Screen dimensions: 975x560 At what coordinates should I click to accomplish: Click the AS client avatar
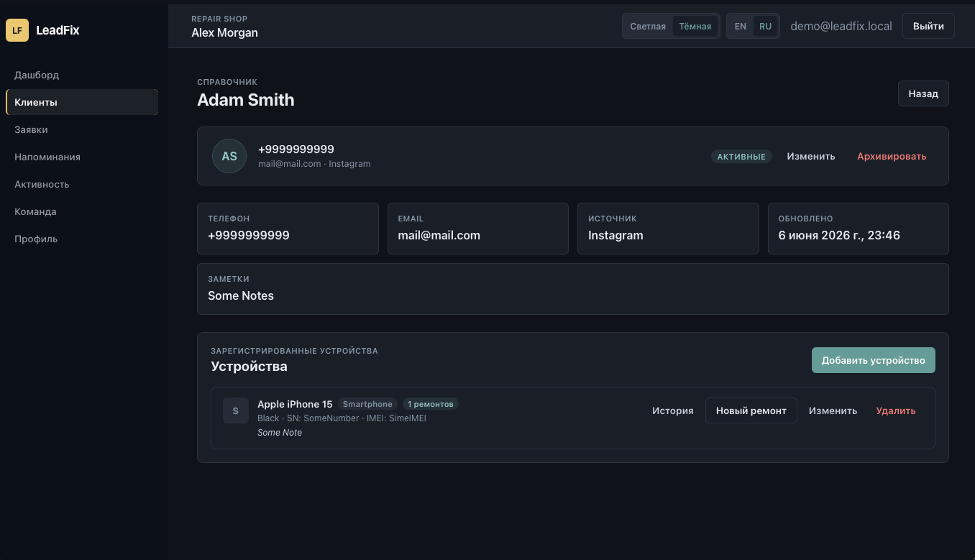tap(229, 156)
